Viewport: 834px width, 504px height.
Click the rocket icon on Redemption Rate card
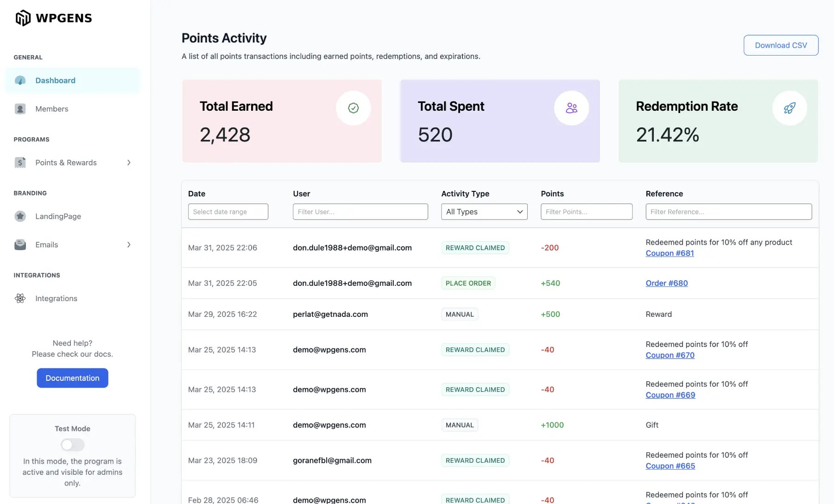click(x=790, y=108)
